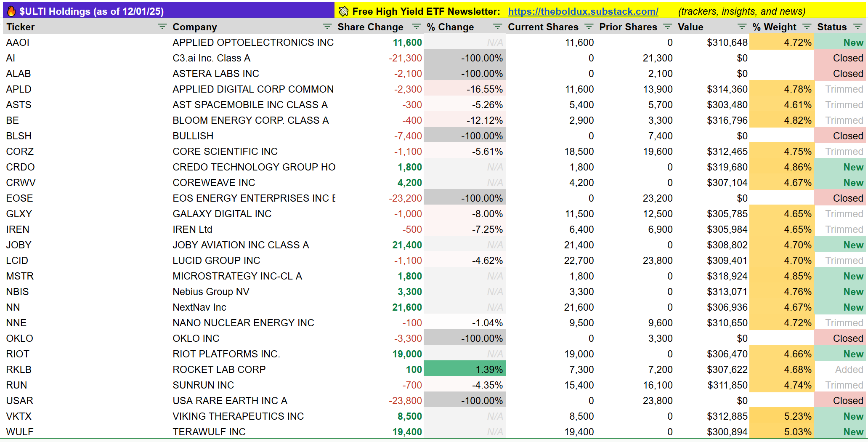Select BE current shares 2,900 cell
The height and width of the screenshot is (442, 868).
click(x=551, y=120)
